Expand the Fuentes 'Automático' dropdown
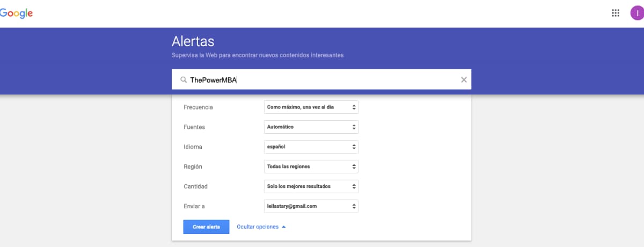The width and height of the screenshot is (644, 247). coord(311,127)
